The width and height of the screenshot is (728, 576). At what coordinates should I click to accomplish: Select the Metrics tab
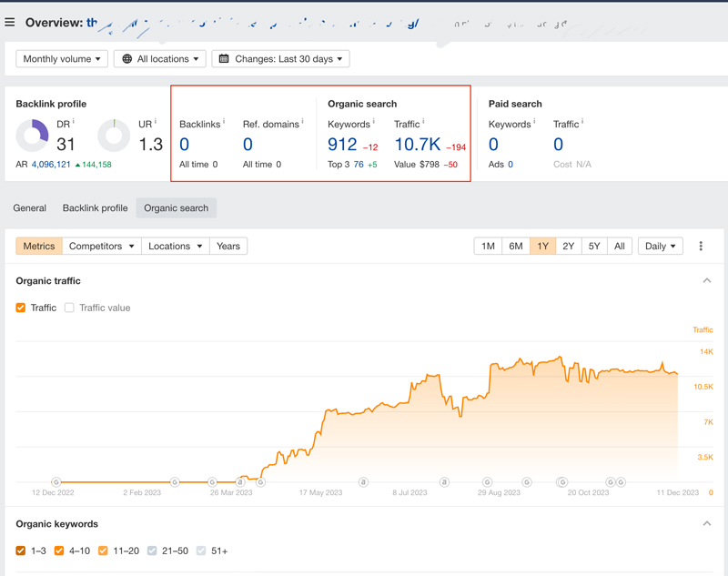pyautogui.click(x=39, y=246)
